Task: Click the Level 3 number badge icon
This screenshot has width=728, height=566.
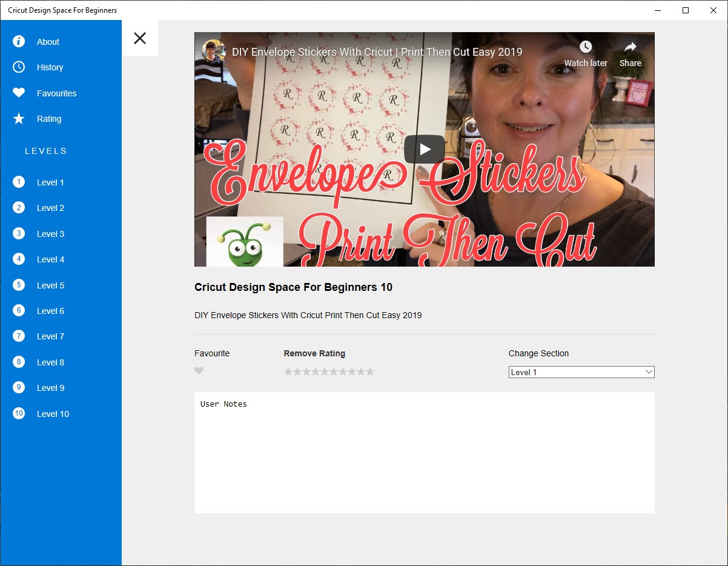Action: (x=19, y=233)
